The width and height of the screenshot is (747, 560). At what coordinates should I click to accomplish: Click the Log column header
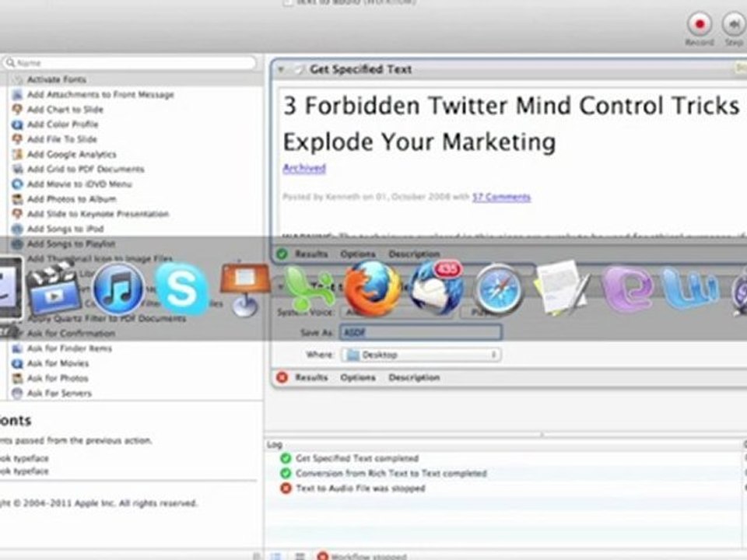[x=275, y=444]
